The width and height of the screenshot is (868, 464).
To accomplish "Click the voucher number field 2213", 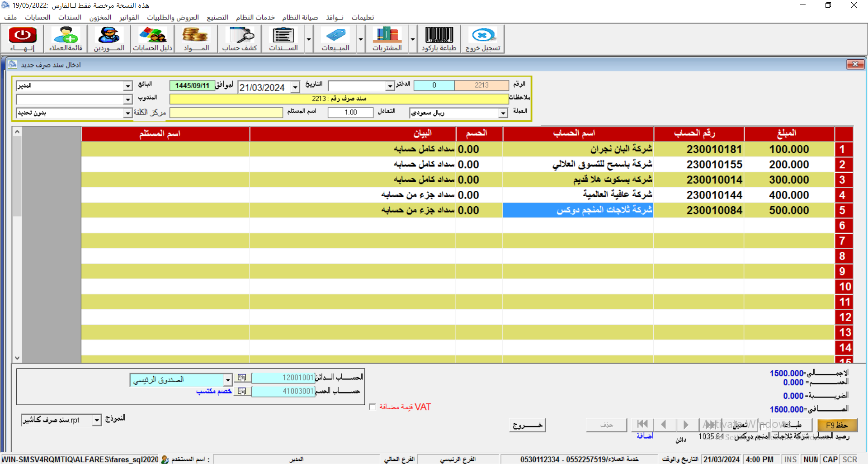I will pyautogui.click(x=481, y=85).
